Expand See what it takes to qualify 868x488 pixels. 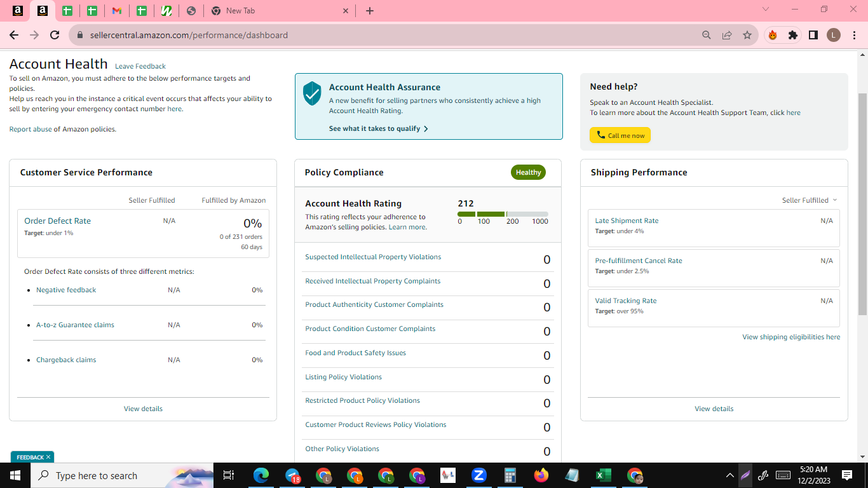(x=378, y=128)
